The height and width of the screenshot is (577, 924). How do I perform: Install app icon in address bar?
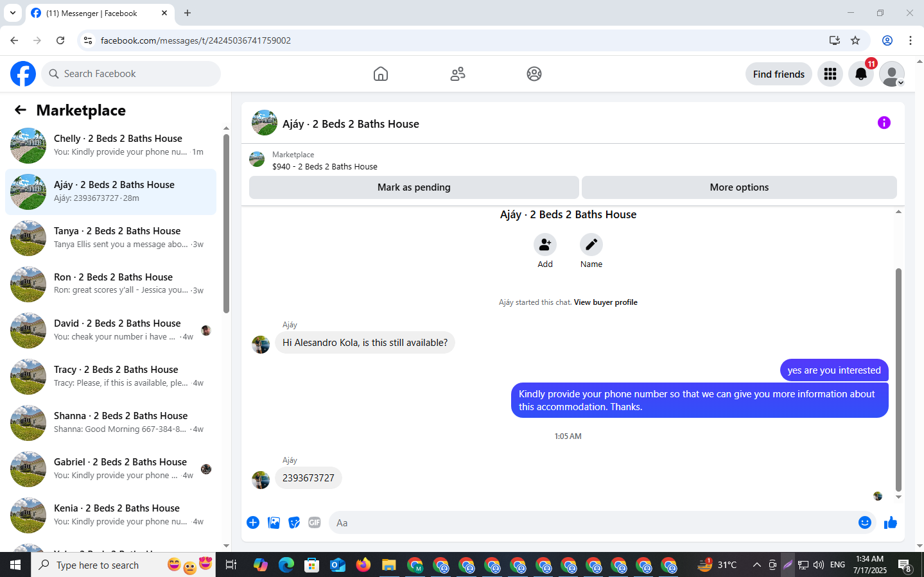point(834,40)
